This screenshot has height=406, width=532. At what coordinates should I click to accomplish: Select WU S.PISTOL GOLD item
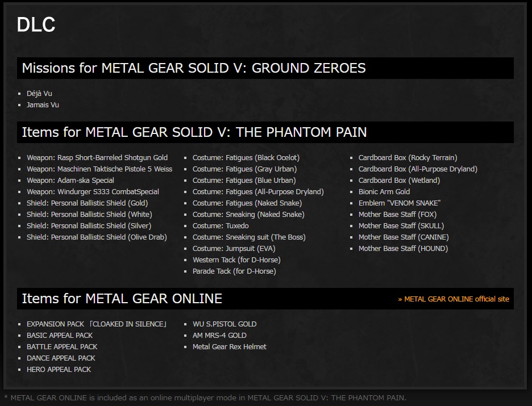pos(225,324)
